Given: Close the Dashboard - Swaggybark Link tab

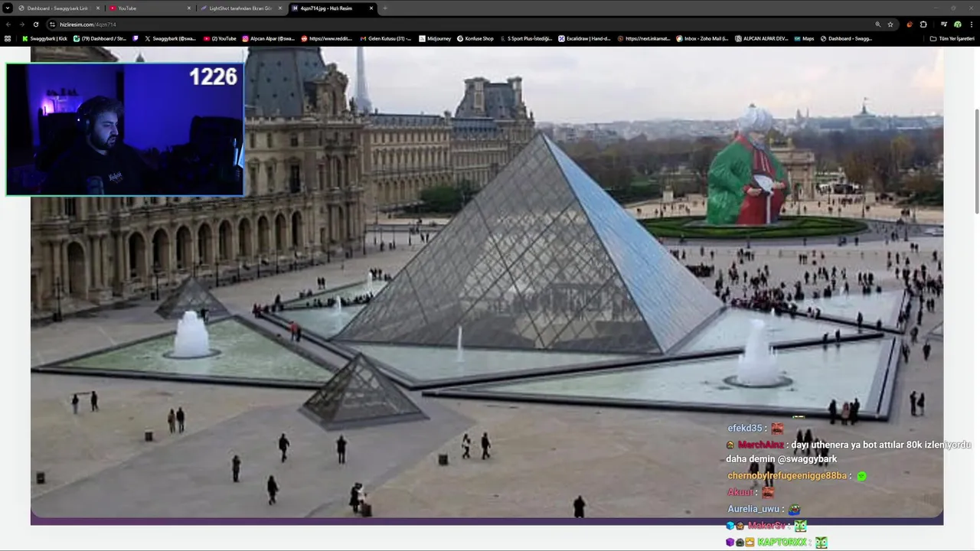Looking at the screenshot, I should pos(97,8).
